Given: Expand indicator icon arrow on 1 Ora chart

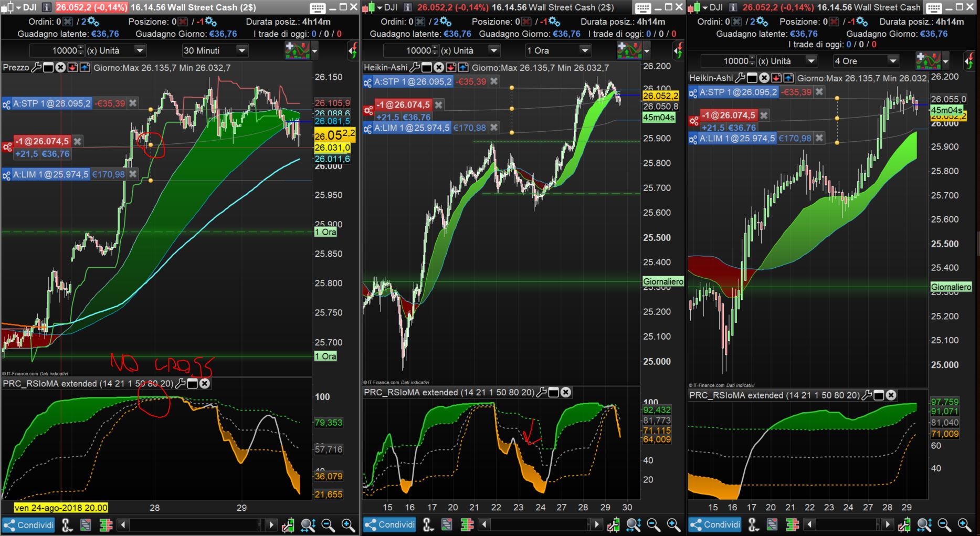Looking at the screenshot, I should click(x=647, y=51).
